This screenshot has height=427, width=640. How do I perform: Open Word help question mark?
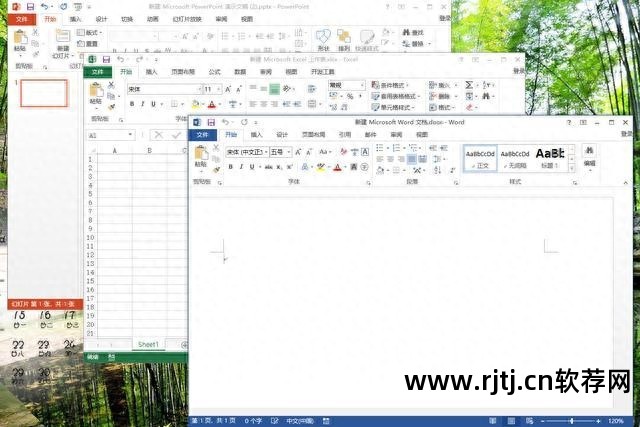coord(569,122)
